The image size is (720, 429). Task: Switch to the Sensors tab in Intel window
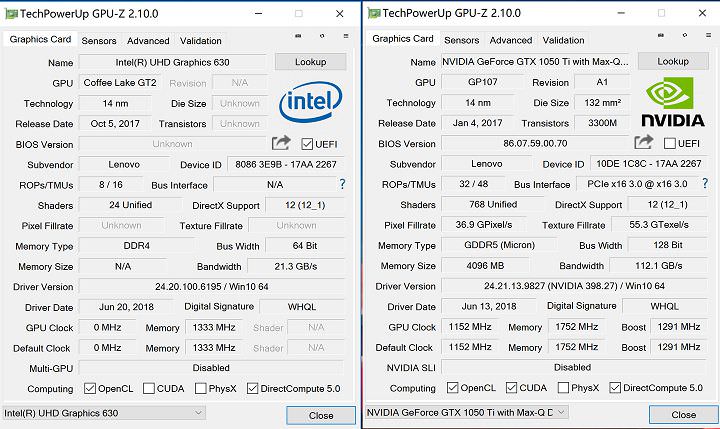(x=99, y=41)
